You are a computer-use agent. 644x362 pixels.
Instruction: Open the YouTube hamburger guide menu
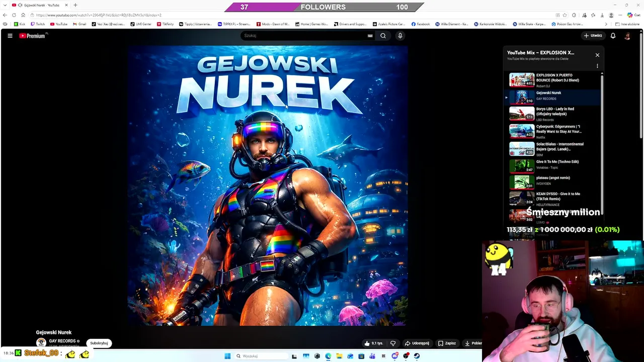(x=10, y=36)
